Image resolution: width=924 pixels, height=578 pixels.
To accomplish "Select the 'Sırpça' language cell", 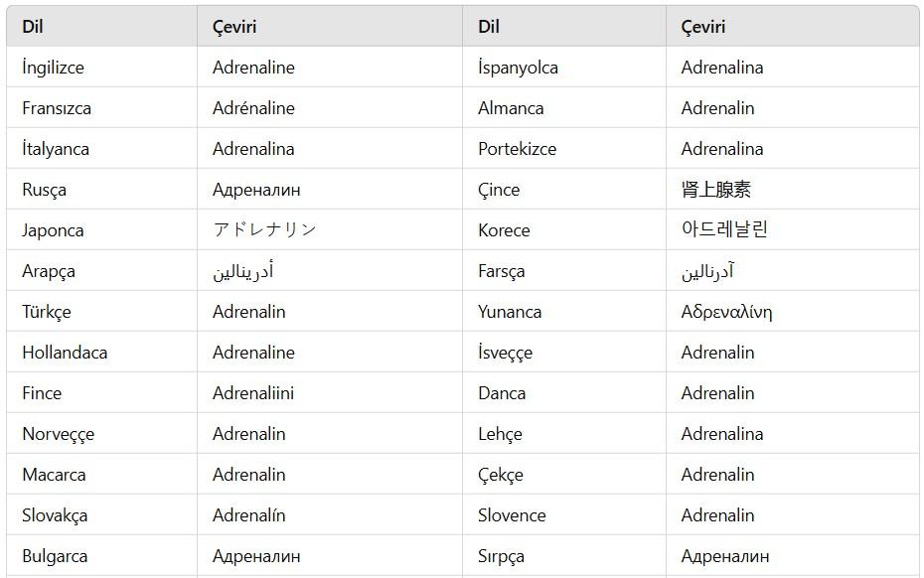I will click(x=501, y=556).
